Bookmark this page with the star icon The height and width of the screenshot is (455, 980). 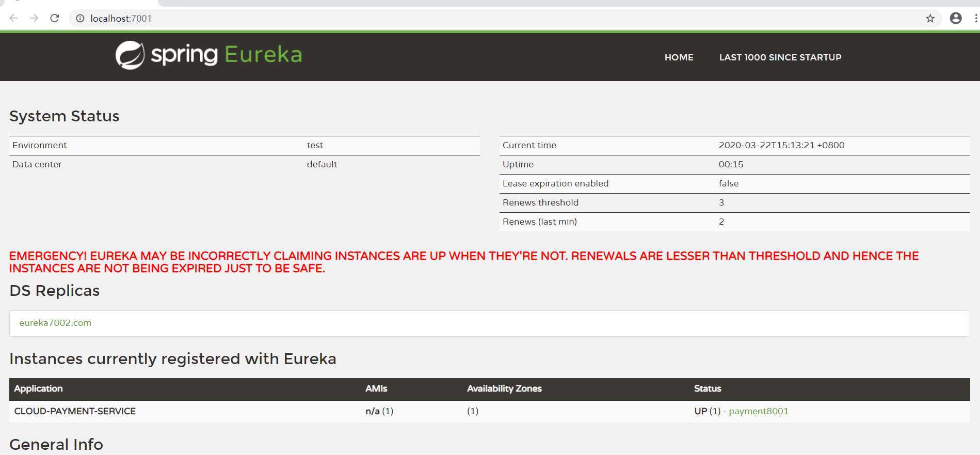point(930,19)
